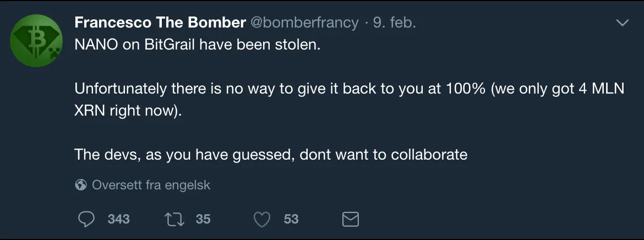Like the tweet with the heart icon

261,219
